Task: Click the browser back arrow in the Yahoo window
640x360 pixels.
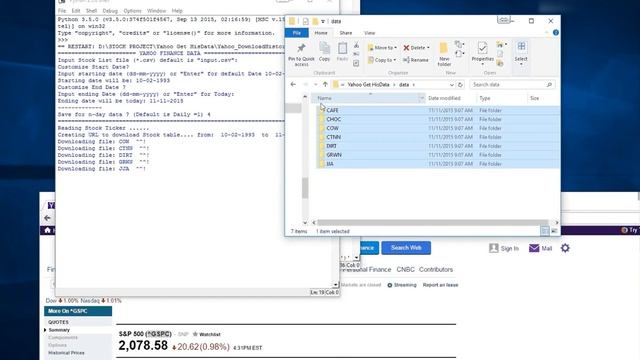Action: pos(47,218)
